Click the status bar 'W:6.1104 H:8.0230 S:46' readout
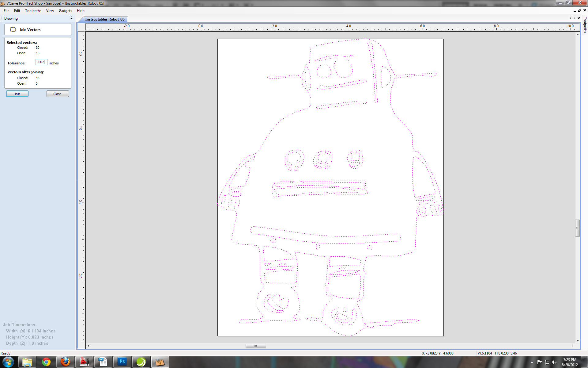The width and height of the screenshot is (588, 368). (497, 353)
